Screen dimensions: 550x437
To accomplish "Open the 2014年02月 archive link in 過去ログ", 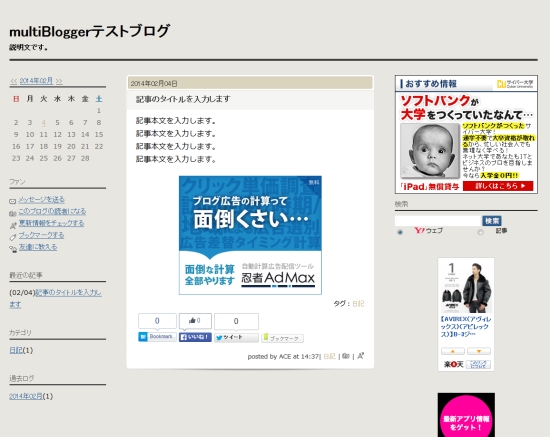I will point(26,396).
